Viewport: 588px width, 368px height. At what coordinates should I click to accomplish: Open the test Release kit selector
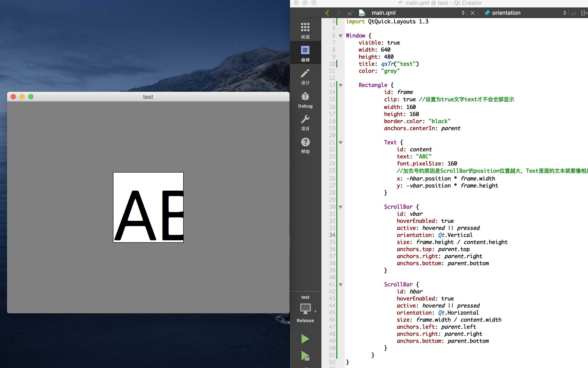click(305, 309)
